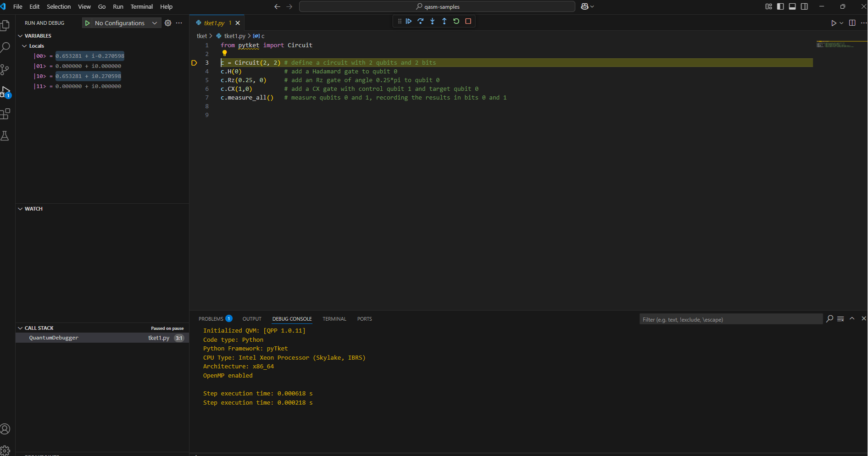
Task: Open the Go menu
Action: tap(102, 6)
